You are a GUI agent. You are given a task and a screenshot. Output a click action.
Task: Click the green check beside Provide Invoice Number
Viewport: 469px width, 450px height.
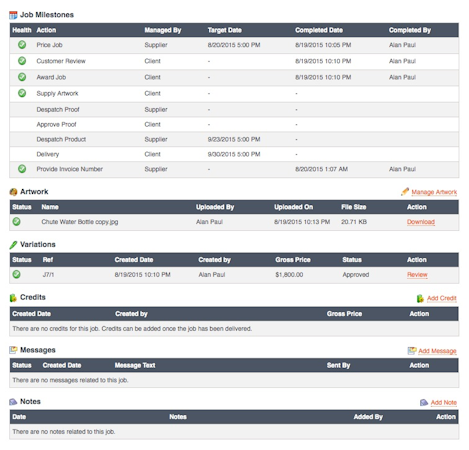tap(22, 169)
